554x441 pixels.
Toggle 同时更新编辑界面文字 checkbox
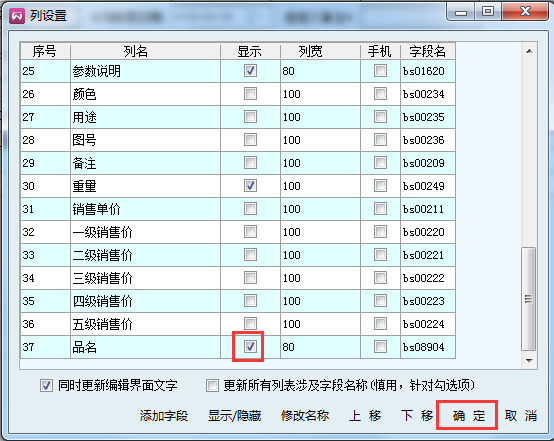[x=46, y=385]
